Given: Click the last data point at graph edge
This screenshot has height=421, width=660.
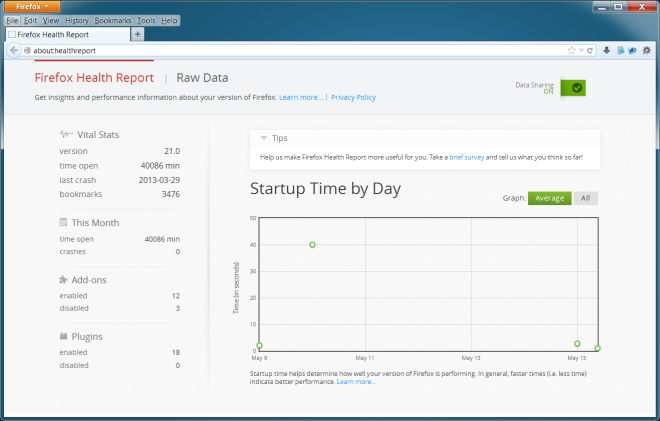Looking at the screenshot, I should (597, 348).
